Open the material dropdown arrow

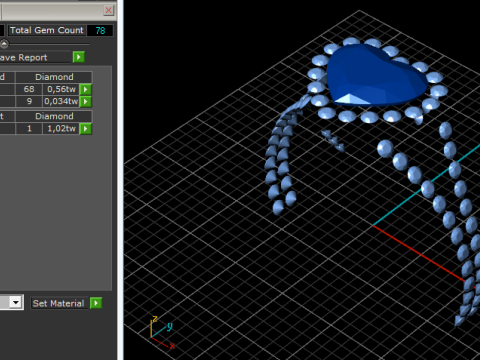tap(16, 302)
